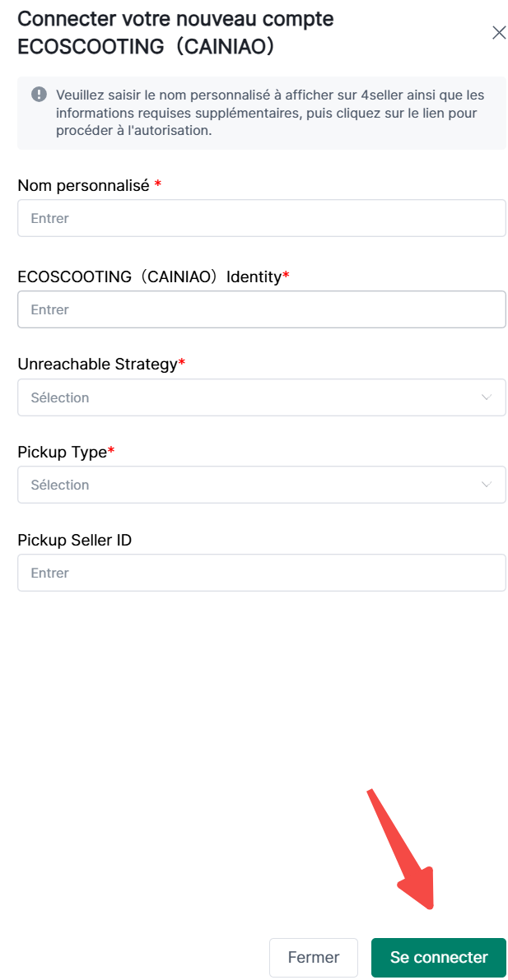Viewport: 508px width, 980px height.
Task: Click the ECOSCOOTING (CAINIAO) Identity label
Action: coord(149,276)
